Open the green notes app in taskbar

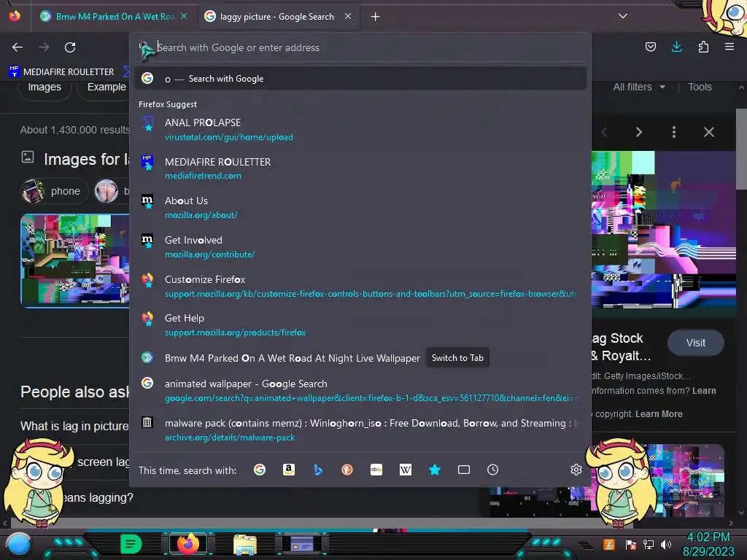(x=131, y=544)
